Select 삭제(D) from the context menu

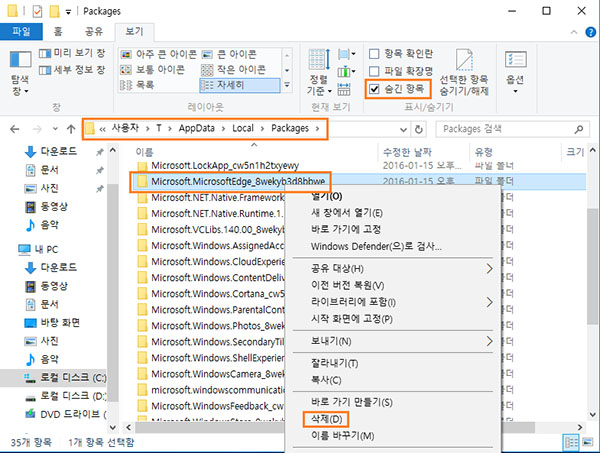[x=321, y=417]
